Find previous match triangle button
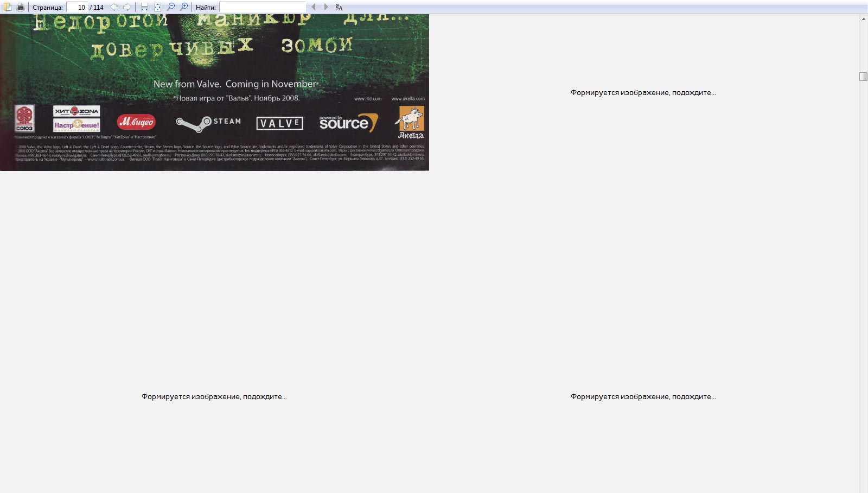 (313, 7)
